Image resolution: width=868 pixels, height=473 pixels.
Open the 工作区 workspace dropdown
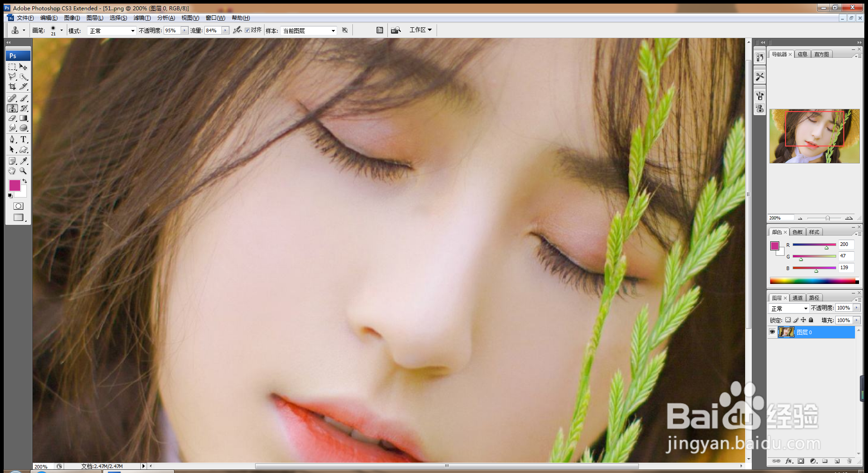coord(421,30)
